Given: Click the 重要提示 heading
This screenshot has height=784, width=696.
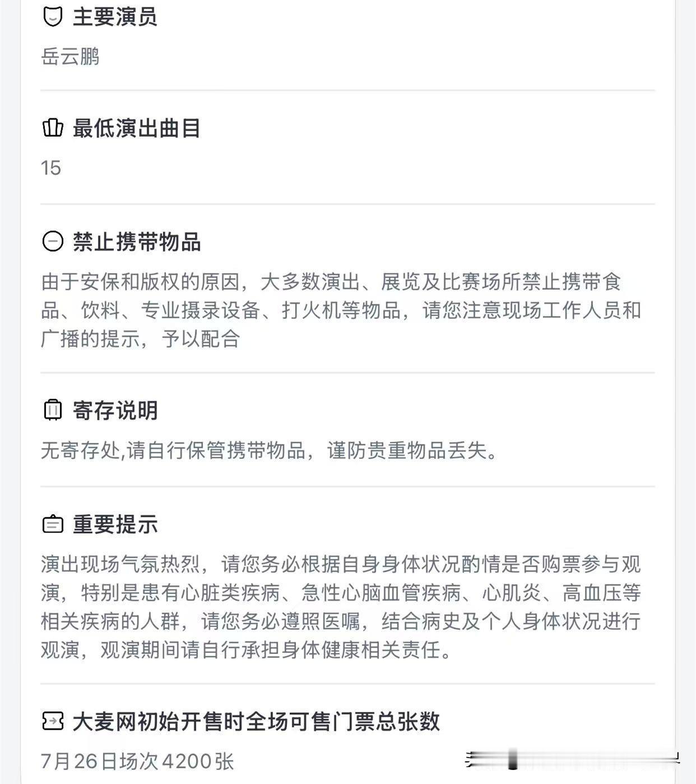Looking at the screenshot, I should [x=115, y=525].
